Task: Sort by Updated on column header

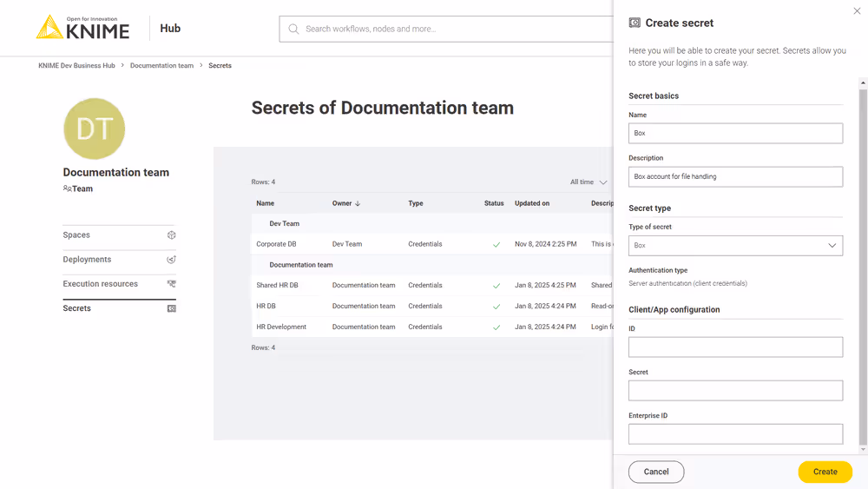Action: coord(532,203)
